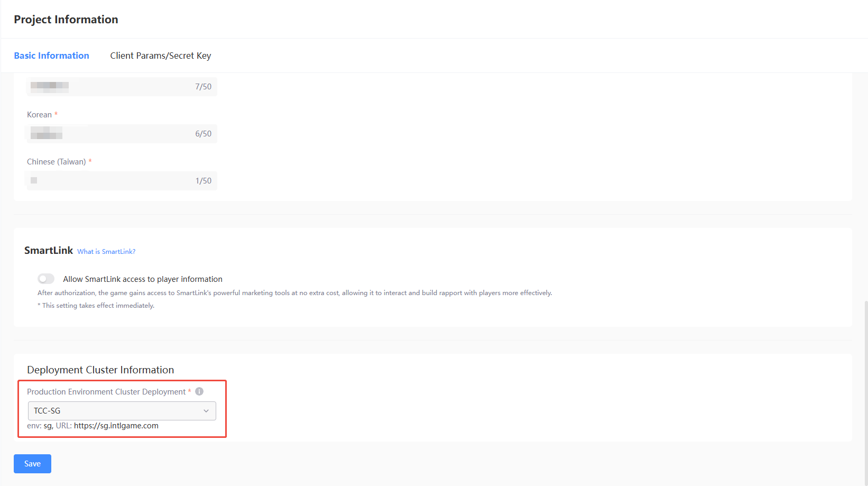Click the Chinese (Taiwan) field label
This screenshot has height=486, width=868.
(57, 162)
